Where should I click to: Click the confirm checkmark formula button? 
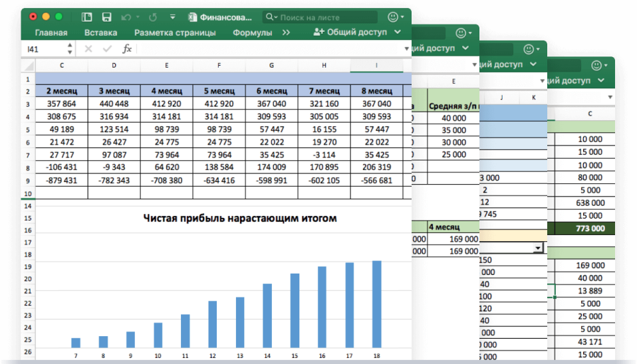(107, 49)
